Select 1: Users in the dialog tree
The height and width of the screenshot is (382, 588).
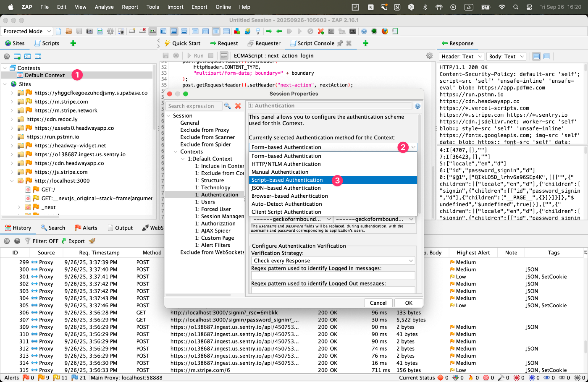(x=205, y=202)
